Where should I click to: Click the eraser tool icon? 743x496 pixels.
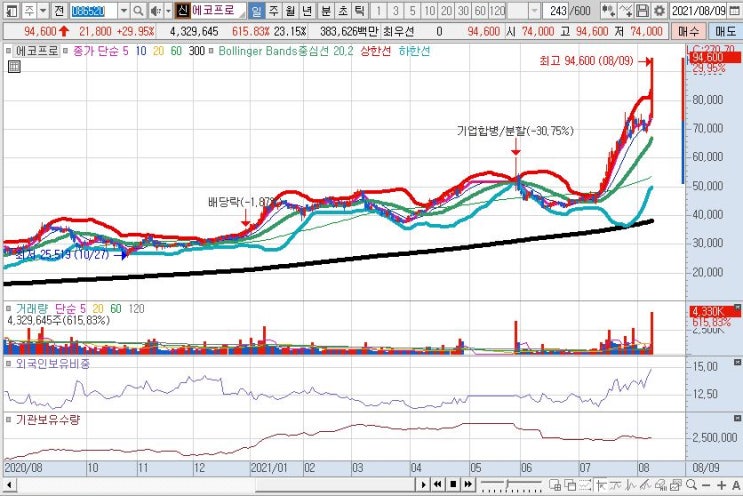pos(661,485)
